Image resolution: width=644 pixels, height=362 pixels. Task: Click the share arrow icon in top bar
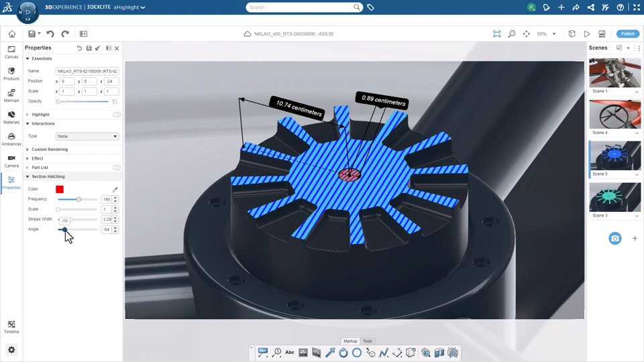click(x=576, y=7)
